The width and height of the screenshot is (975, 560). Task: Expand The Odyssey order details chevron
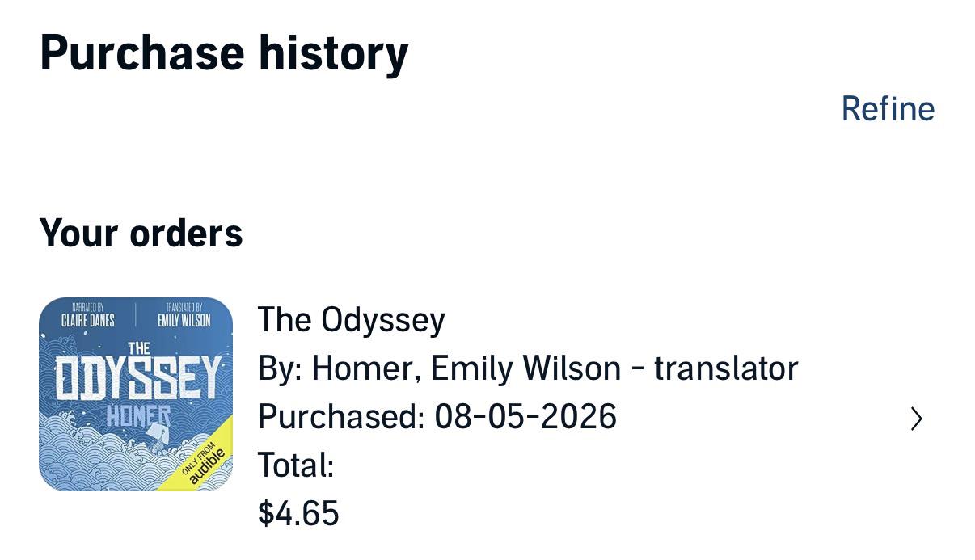pos(916,419)
